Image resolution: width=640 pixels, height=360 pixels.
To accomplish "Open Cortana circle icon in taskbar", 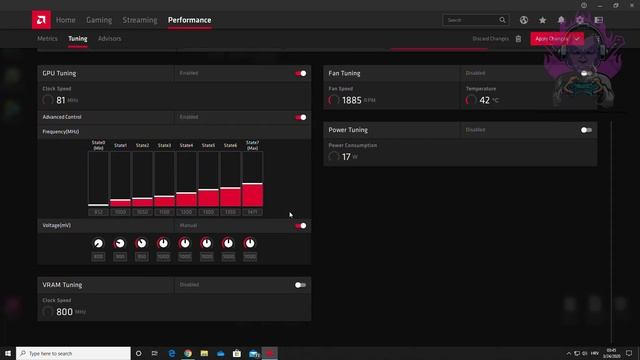I will click(x=138, y=353).
